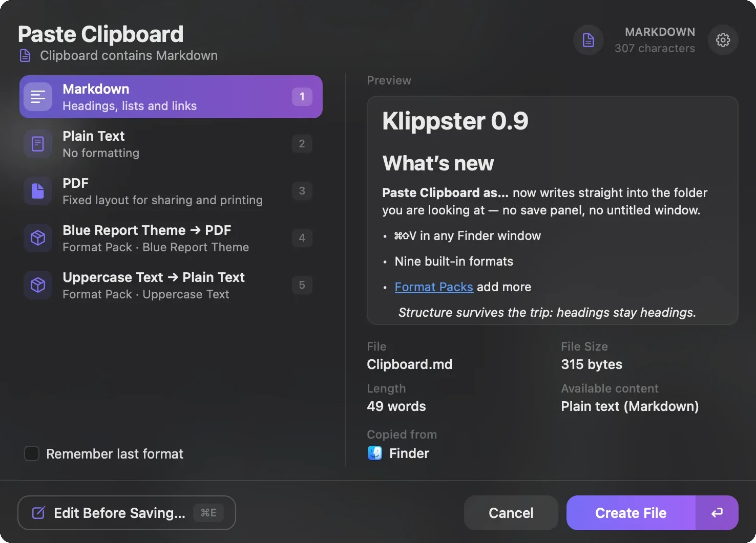Choose the Plain Text format

[x=171, y=144]
